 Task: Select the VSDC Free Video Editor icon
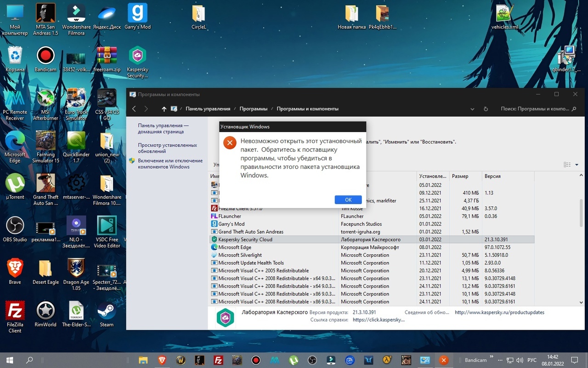click(107, 232)
